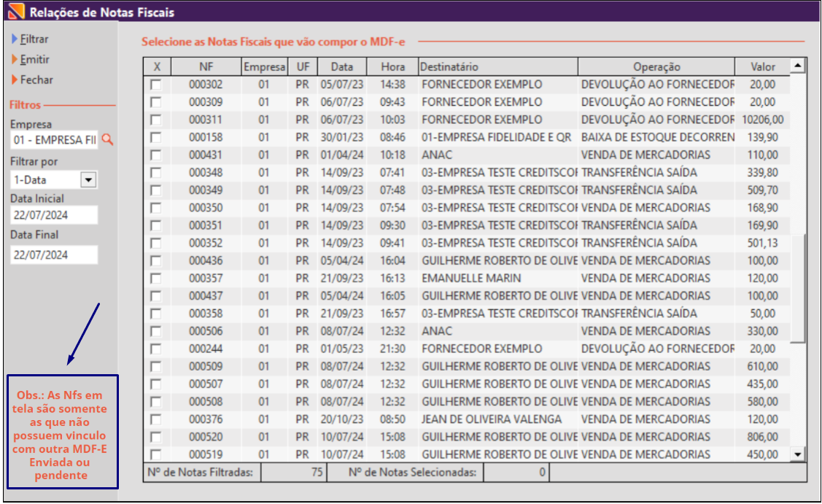Tick the checkbox for NF 000520

(x=155, y=437)
